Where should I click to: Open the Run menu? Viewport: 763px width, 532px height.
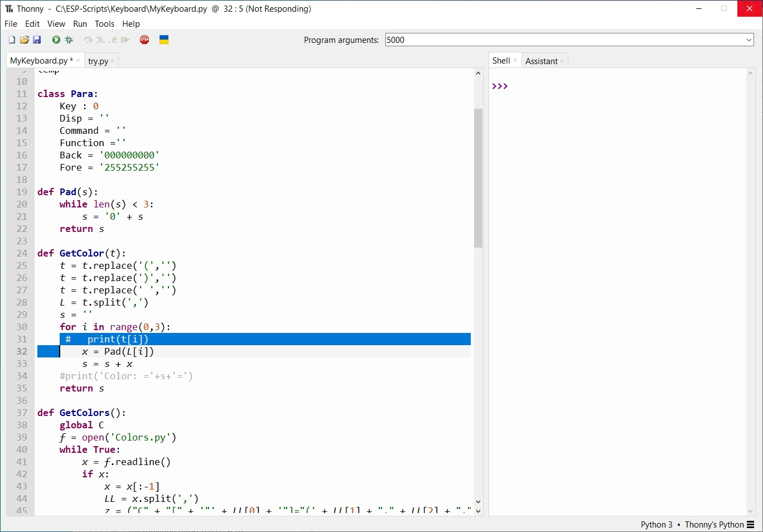coord(80,24)
